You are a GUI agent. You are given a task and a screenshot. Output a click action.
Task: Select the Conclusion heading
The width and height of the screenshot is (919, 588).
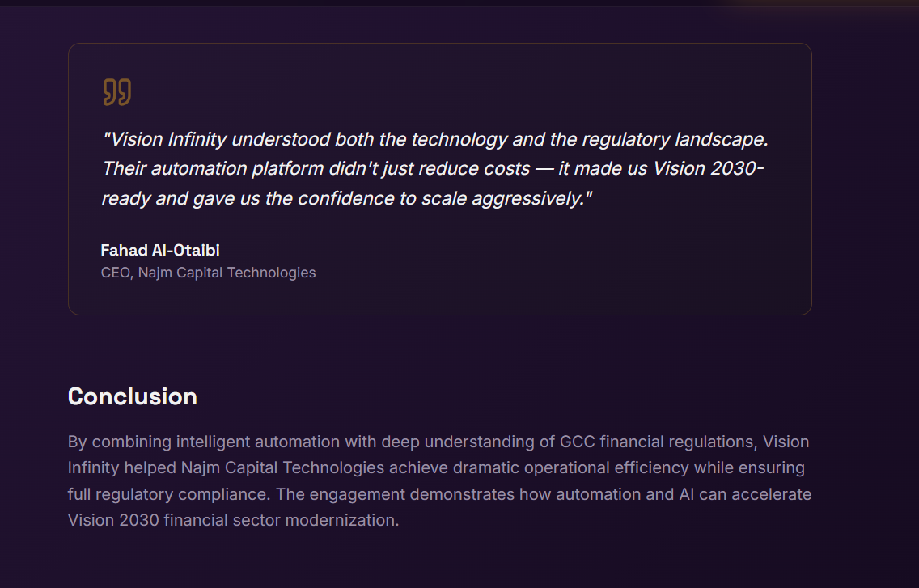tap(133, 396)
